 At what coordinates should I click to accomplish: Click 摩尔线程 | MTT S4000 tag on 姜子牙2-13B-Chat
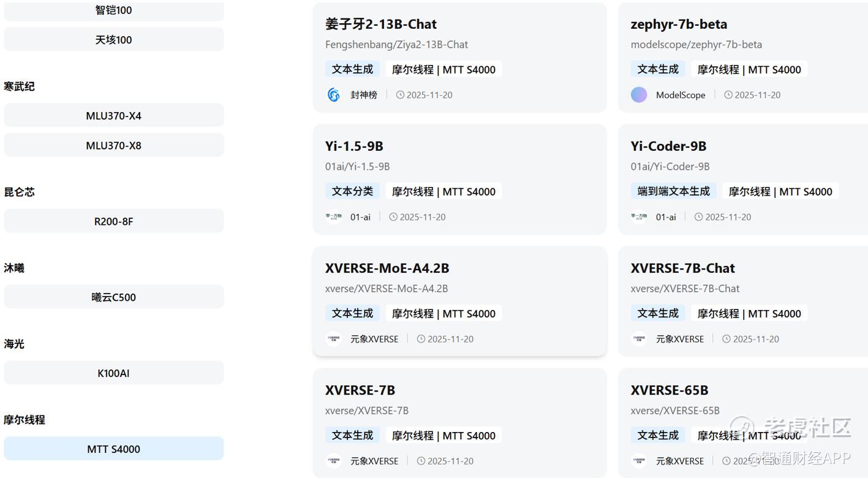[x=443, y=69]
